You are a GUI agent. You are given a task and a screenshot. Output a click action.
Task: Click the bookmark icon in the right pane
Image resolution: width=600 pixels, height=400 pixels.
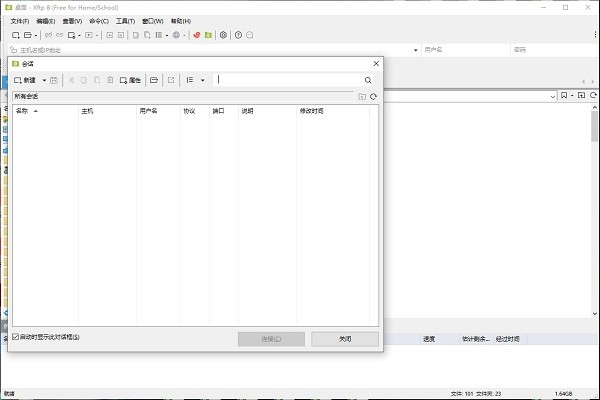pos(566,96)
